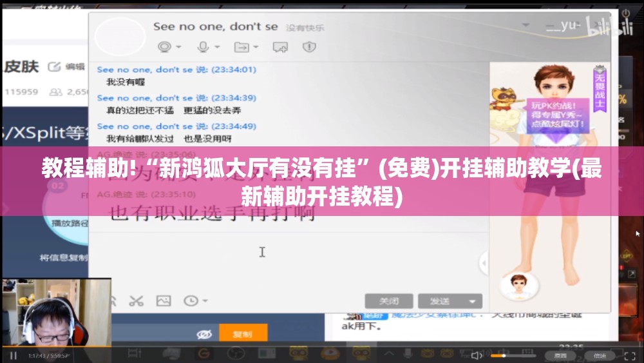Click the 将信息复制 text in background window
This screenshot has height=363, width=644.
(64, 258)
